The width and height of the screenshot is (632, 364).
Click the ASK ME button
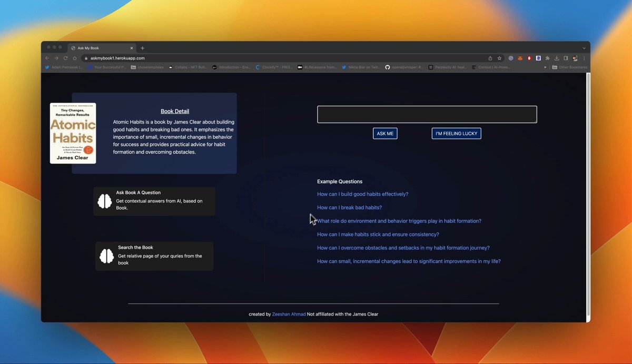click(385, 134)
